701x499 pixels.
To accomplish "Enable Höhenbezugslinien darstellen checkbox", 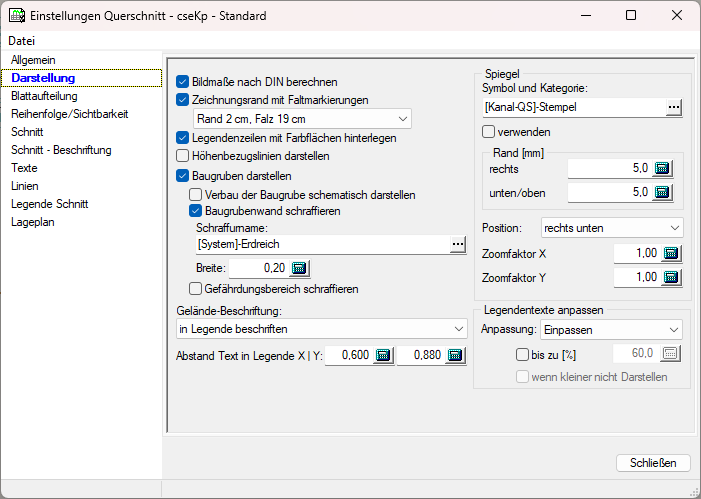I will point(182,156).
